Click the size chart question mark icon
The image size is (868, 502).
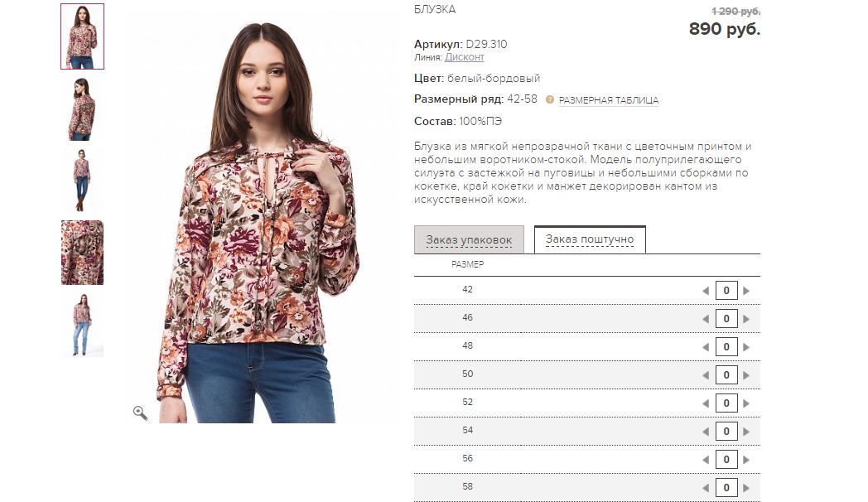coord(550,99)
